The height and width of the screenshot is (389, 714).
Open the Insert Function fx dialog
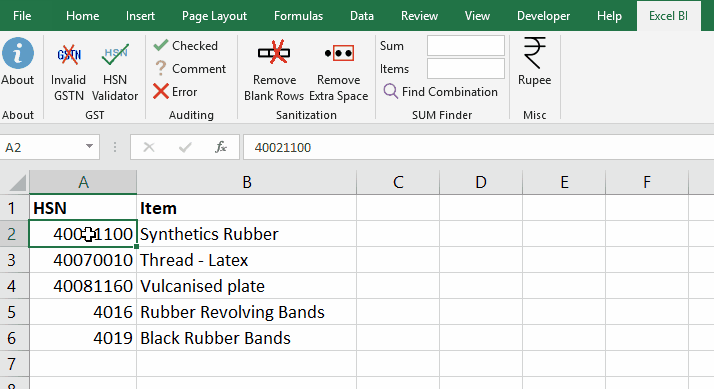(x=221, y=147)
